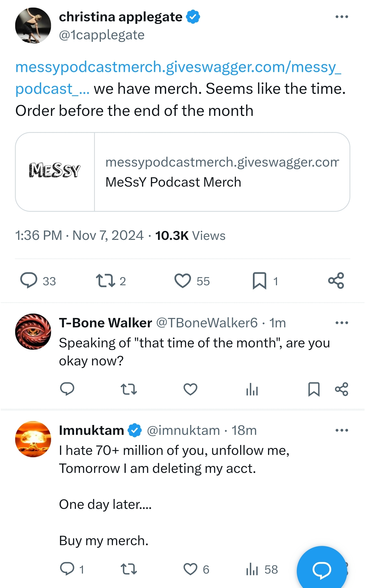The width and height of the screenshot is (365, 588).
Task: Open the @1capplegate profile handle
Action: click(102, 35)
